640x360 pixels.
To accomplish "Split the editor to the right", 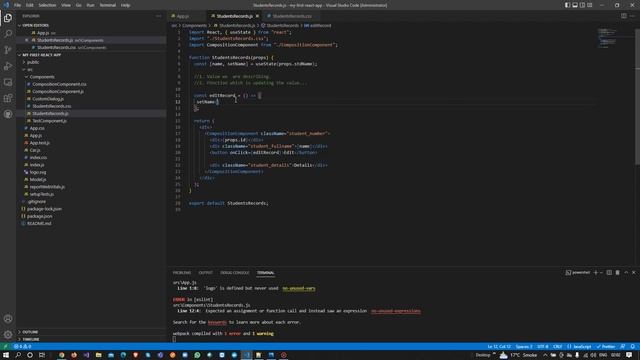I will pos(624,16).
